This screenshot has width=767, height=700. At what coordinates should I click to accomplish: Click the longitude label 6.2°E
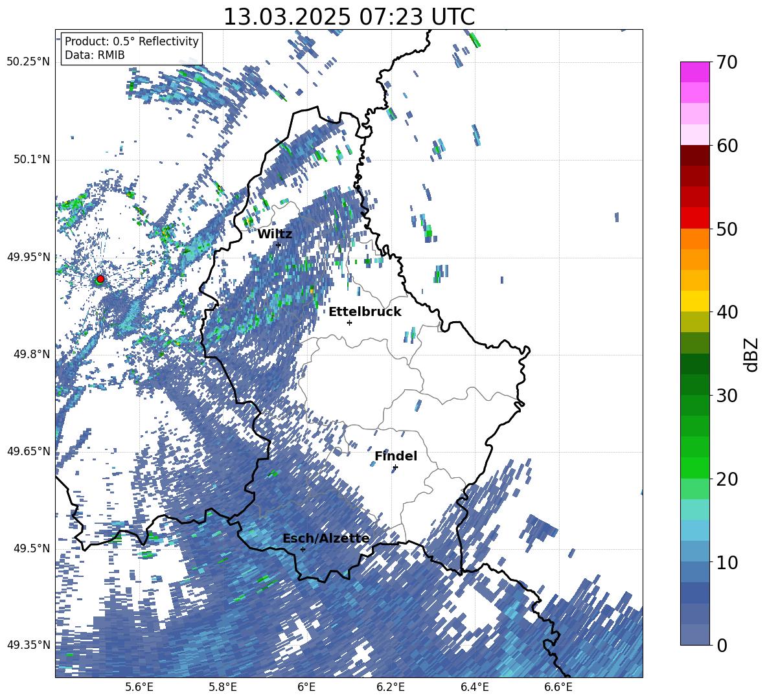[391, 687]
